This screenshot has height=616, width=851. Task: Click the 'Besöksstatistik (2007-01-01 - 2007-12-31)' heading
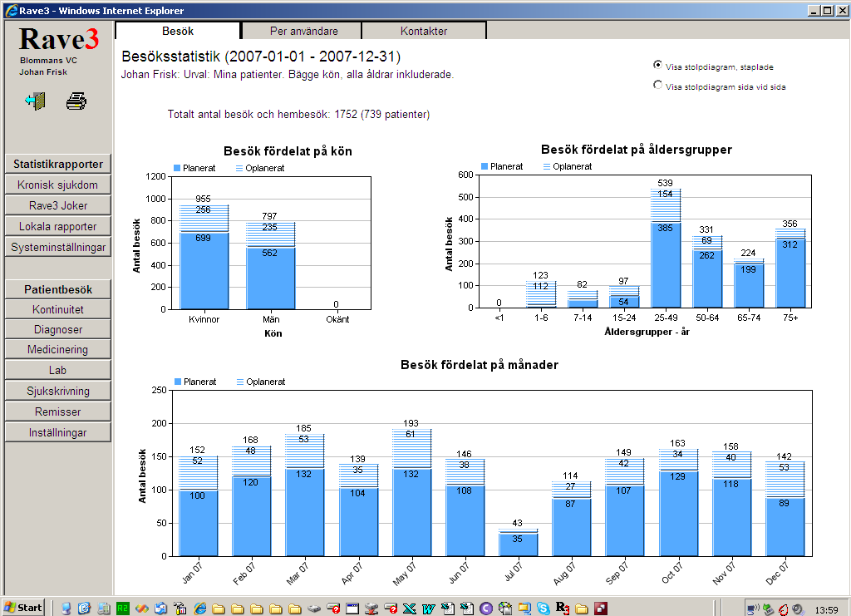[261, 57]
